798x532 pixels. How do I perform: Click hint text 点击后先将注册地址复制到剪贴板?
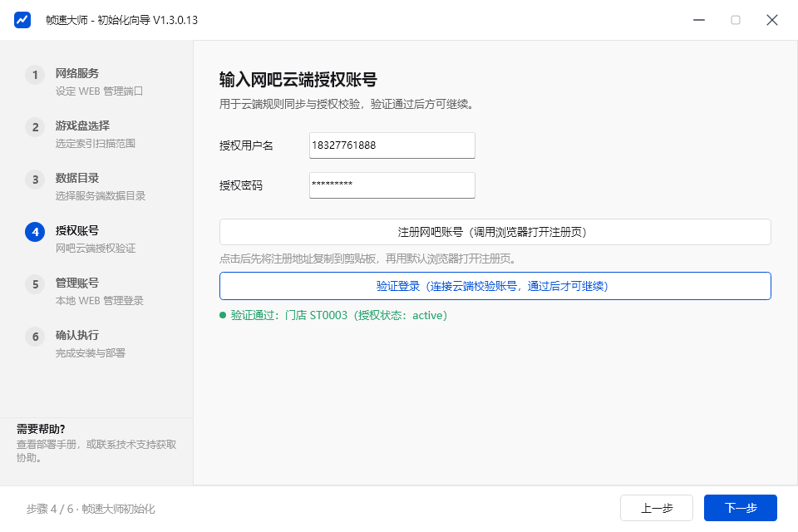(369, 259)
